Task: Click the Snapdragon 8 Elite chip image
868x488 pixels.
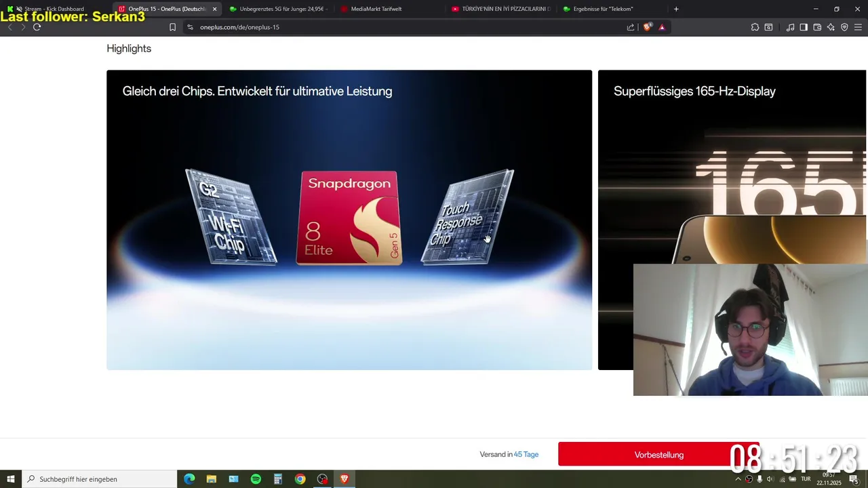Action: (349, 217)
